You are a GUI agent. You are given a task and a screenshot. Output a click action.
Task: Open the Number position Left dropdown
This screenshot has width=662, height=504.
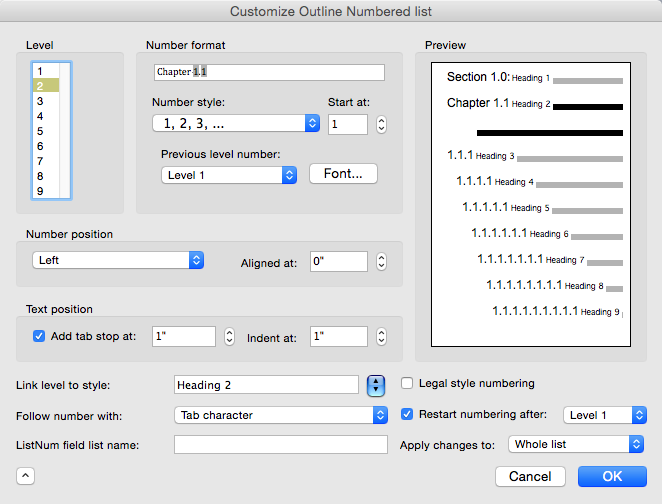pyautogui.click(x=118, y=260)
